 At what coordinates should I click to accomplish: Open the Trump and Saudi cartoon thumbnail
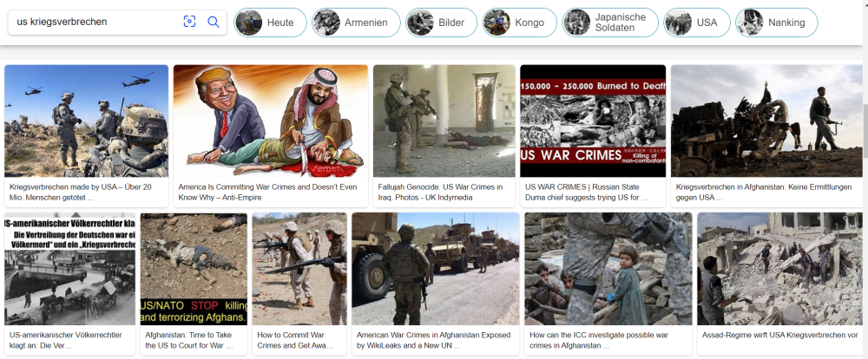coord(271,121)
